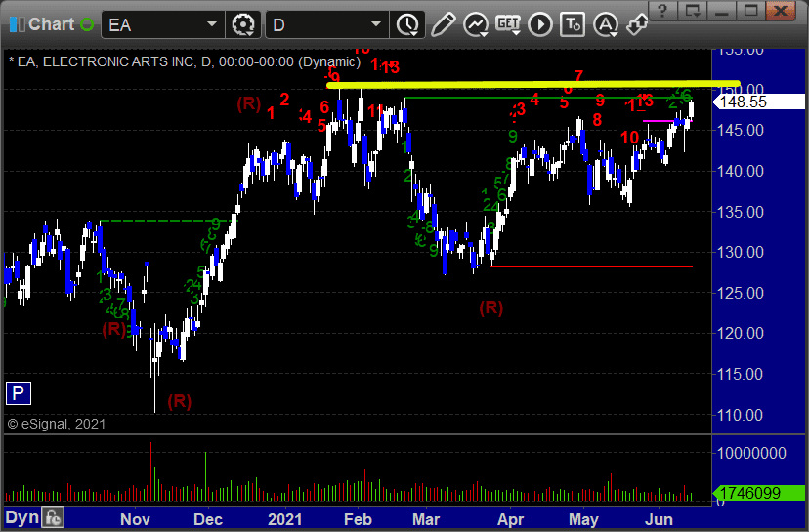
Task: Click the 148.55 current price label
Action: point(758,102)
